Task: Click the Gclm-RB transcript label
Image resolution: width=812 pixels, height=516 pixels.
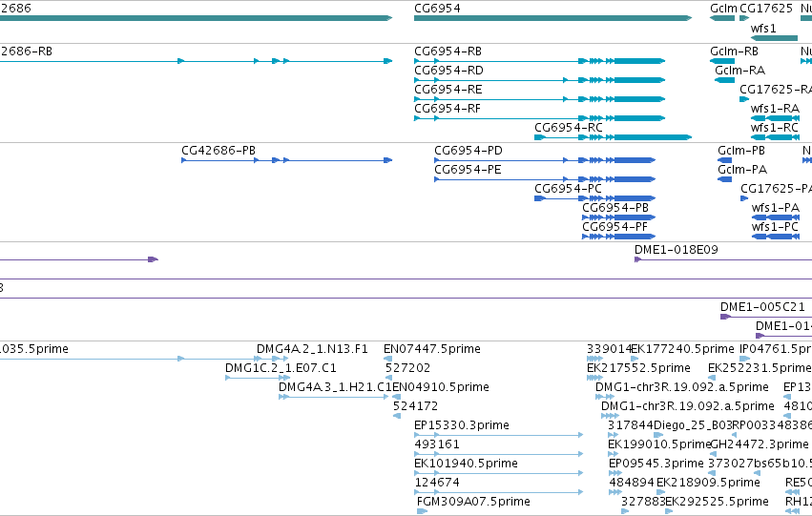Action: coord(734,52)
